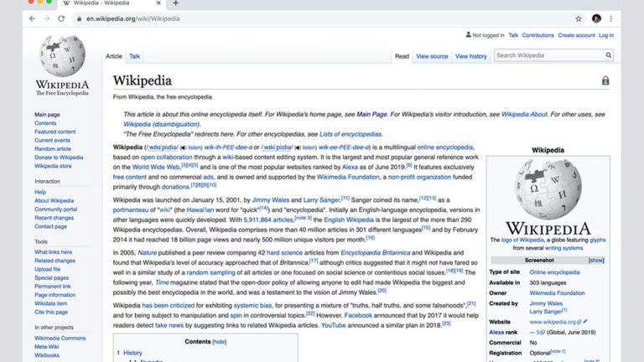This screenshot has height=362, width=644.
Task: Click the Not logged in user icon
Action: [468, 35]
